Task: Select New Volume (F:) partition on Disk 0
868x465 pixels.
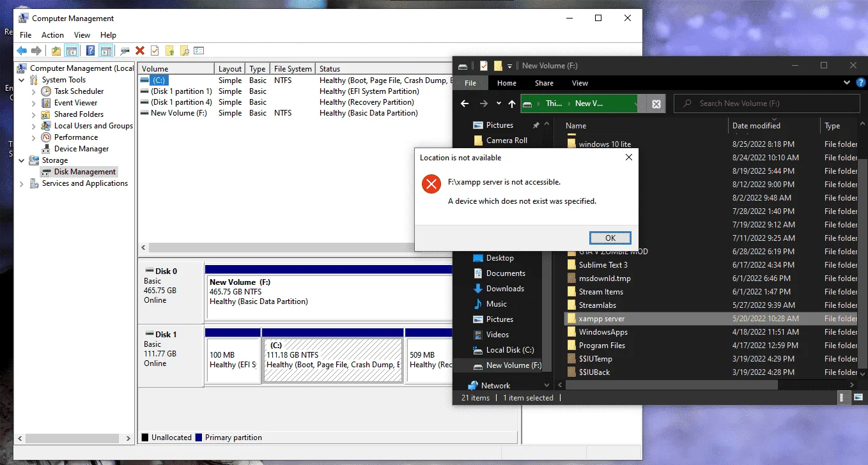Action: click(x=329, y=298)
